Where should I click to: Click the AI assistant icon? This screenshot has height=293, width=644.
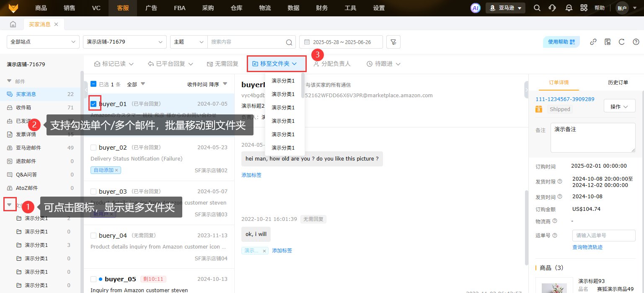[x=475, y=8]
